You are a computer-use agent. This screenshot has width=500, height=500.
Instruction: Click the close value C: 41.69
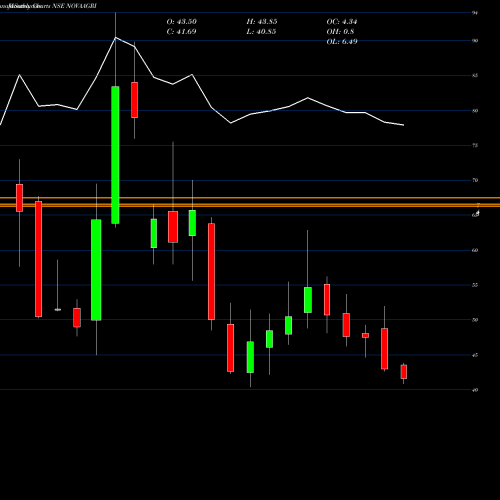pos(181,32)
